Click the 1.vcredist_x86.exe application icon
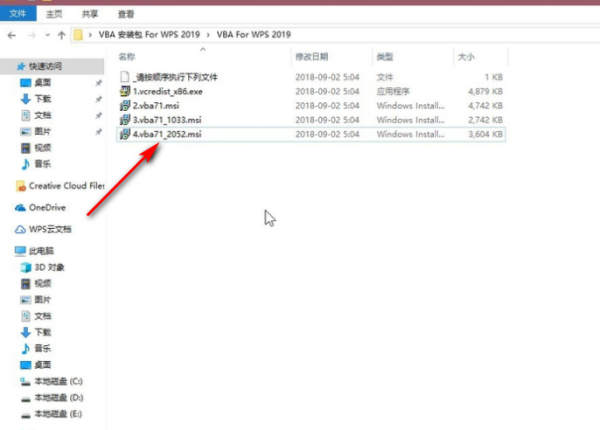The width and height of the screenshot is (600, 430). 125,91
